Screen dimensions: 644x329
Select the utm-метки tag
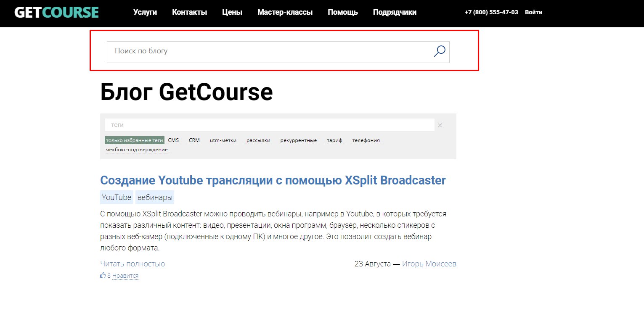point(223,140)
